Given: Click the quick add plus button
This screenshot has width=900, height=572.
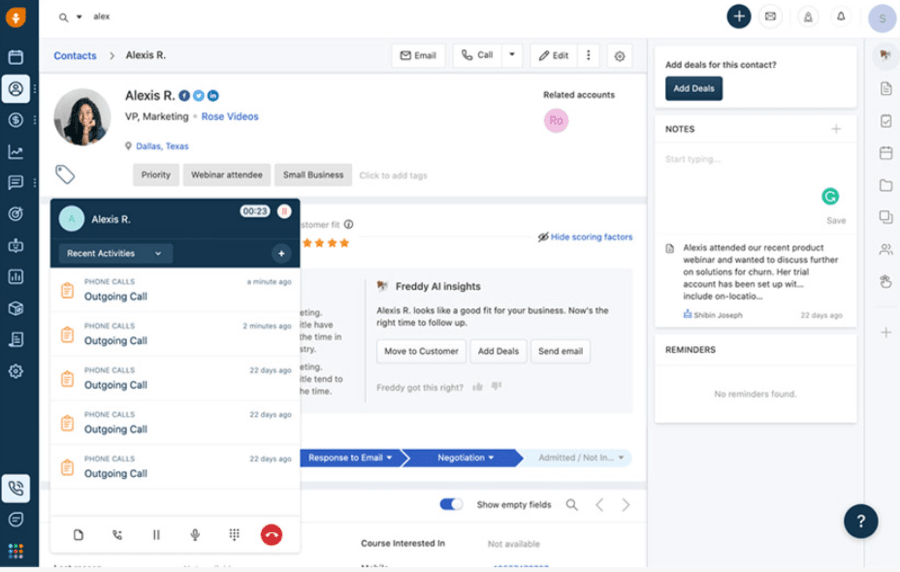Looking at the screenshot, I should click(739, 17).
